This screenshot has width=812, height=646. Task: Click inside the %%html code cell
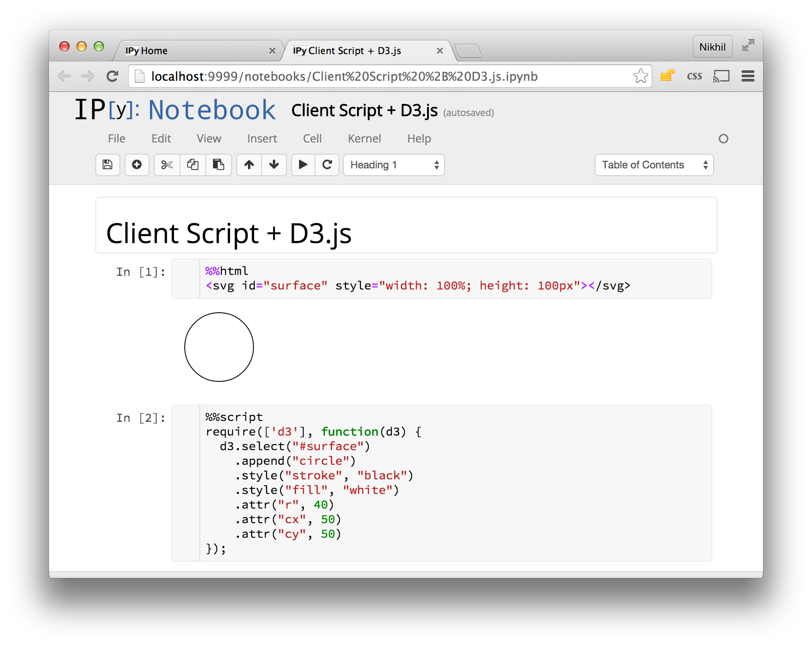coord(441,279)
